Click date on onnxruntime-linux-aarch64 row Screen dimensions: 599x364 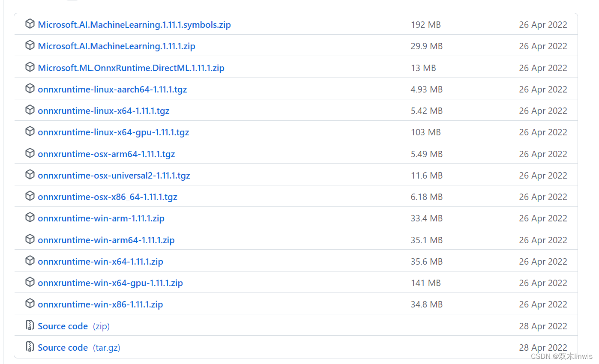tap(543, 90)
